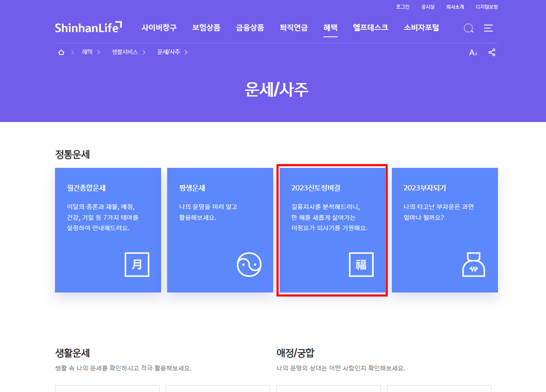Select the 月 icon on the 월간종합운세 card

point(137,264)
